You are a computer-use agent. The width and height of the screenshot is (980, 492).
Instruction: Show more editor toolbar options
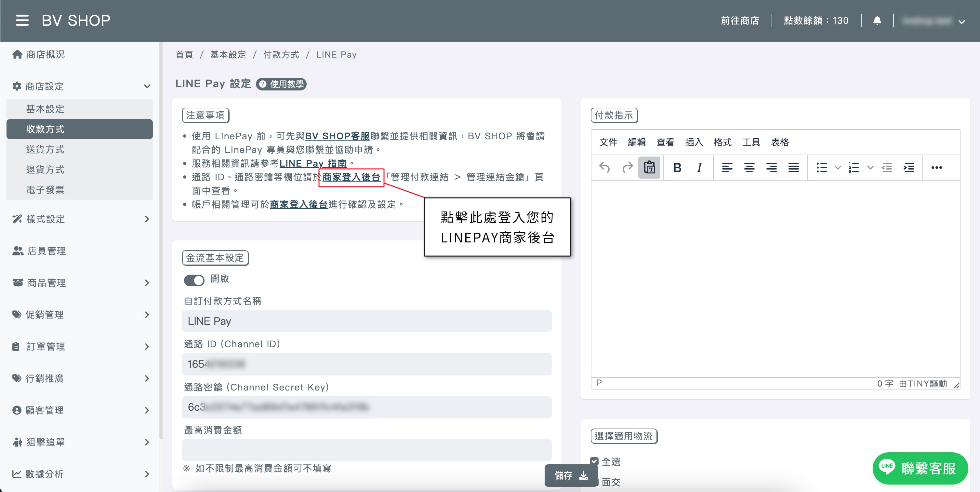click(936, 167)
